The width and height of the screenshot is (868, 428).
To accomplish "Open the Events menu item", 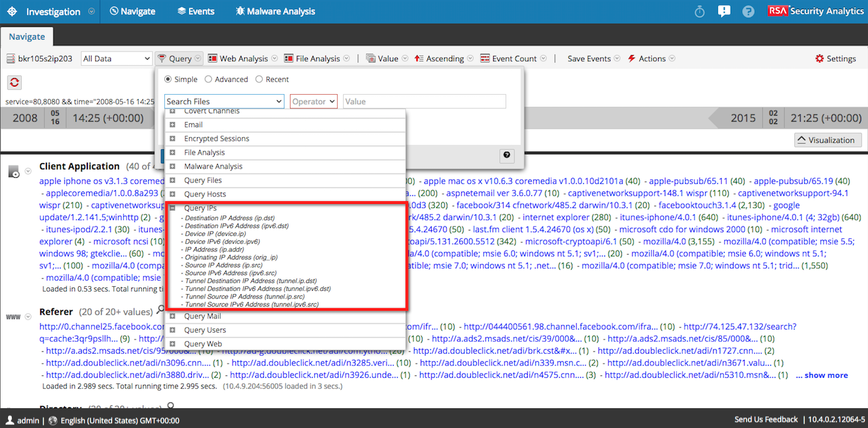I will coord(195,12).
